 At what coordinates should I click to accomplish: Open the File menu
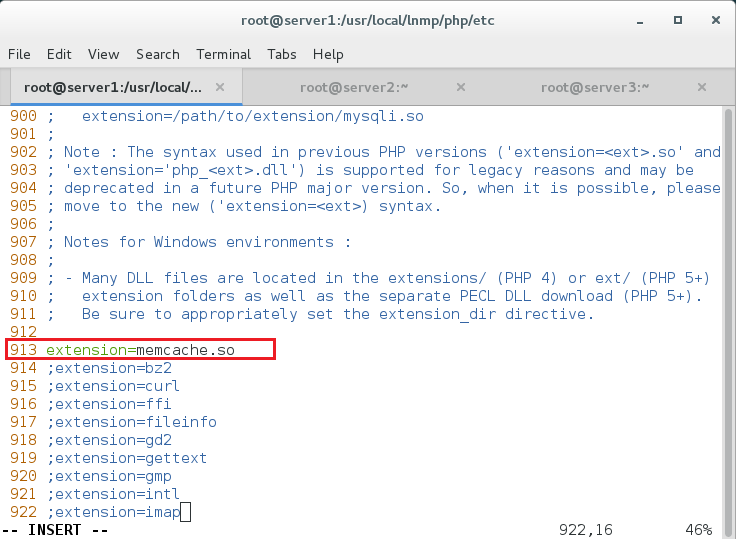pyautogui.click(x=19, y=54)
